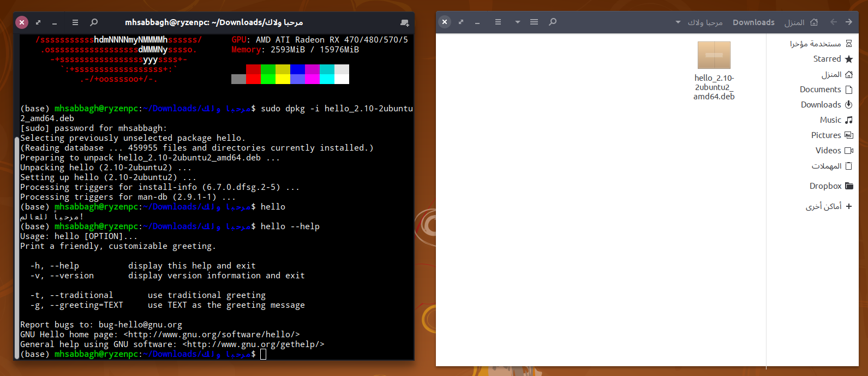Click the terminal search icon
The height and width of the screenshot is (376, 868).
94,22
